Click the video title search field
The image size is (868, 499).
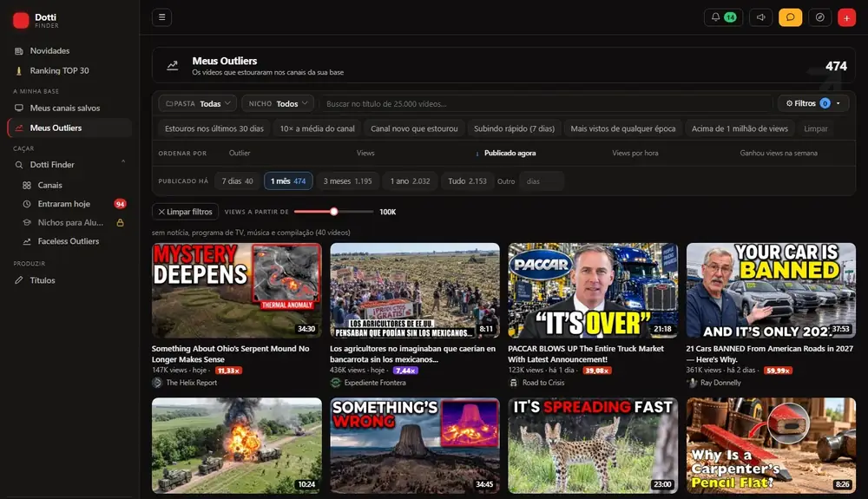click(545, 103)
